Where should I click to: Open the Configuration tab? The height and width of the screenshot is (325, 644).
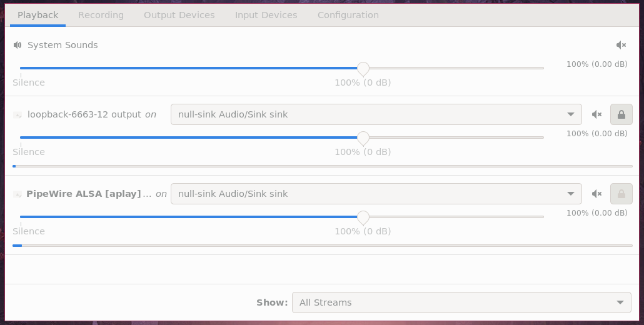(348, 15)
